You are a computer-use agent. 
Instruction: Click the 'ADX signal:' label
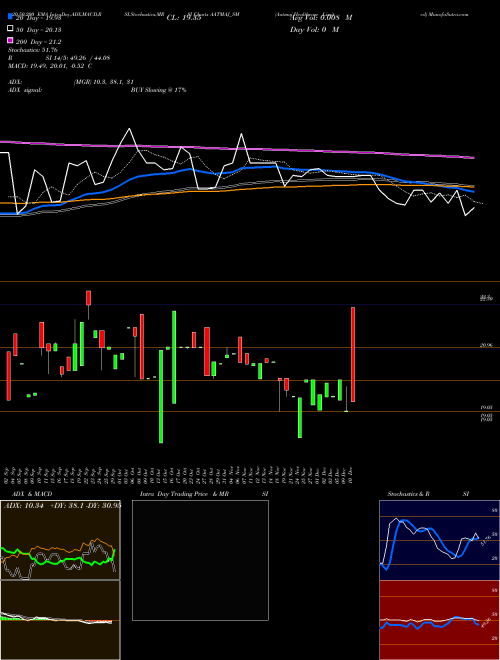coord(25,90)
